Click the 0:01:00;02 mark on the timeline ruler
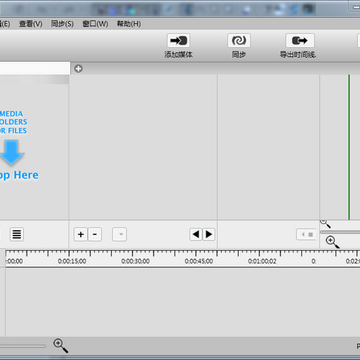Image resolution: width=360 pixels, height=360 pixels. tap(262, 261)
